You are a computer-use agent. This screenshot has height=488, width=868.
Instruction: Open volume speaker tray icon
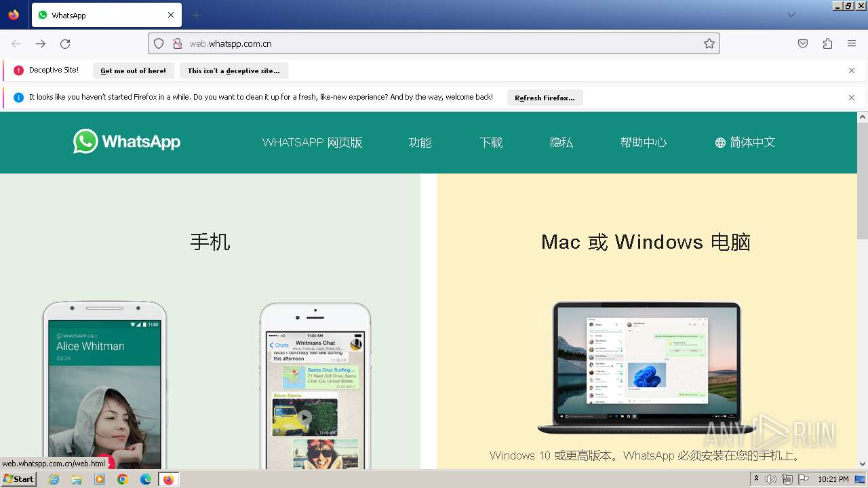coord(771,479)
